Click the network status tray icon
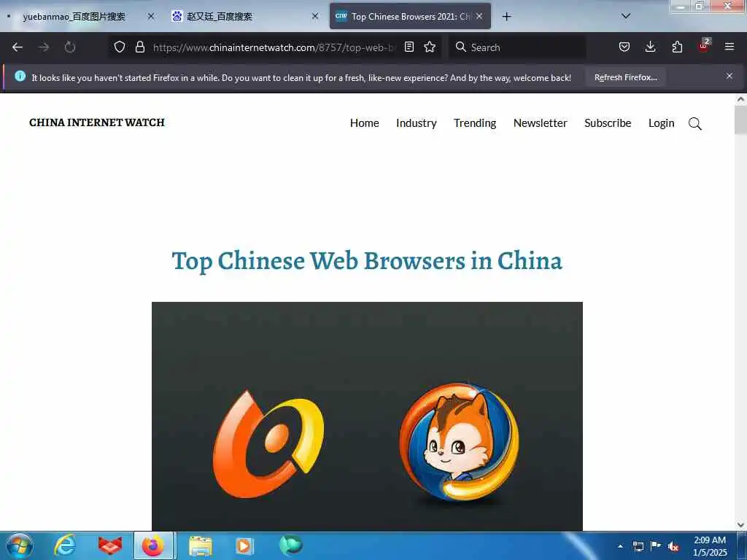This screenshot has width=747, height=560. point(638,546)
